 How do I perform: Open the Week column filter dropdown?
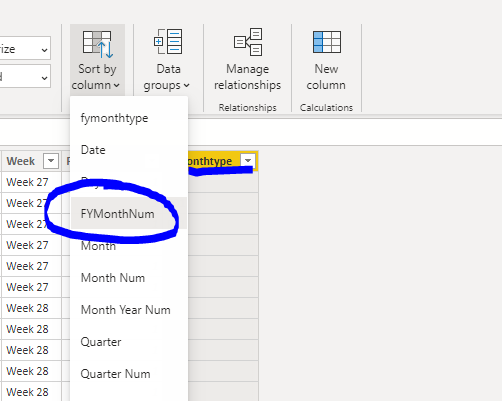pyautogui.click(x=51, y=161)
